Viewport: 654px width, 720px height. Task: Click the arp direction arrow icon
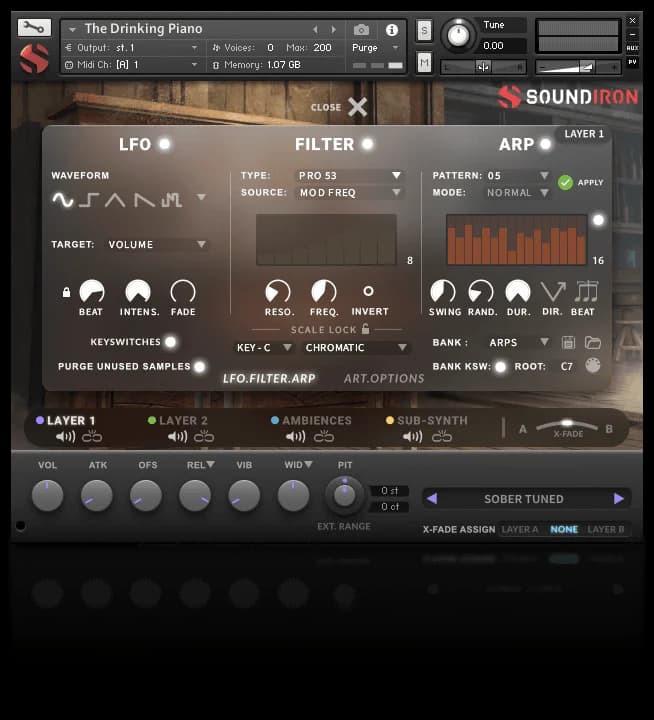pos(552,291)
